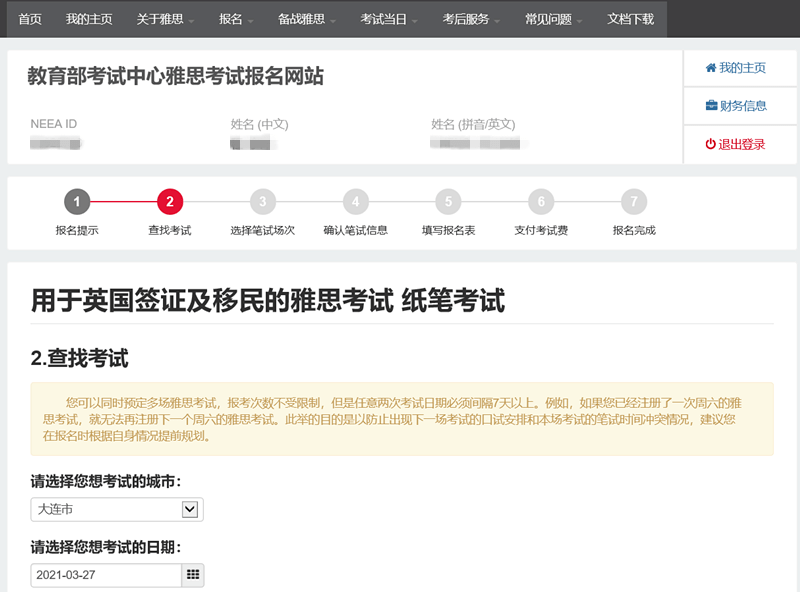
Task: Click the 姓名 (拼音/英文) label
Action: click(x=473, y=124)
